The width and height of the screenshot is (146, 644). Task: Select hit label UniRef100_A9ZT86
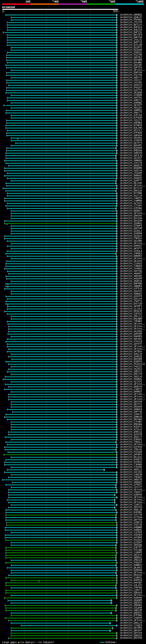point(131,271)
